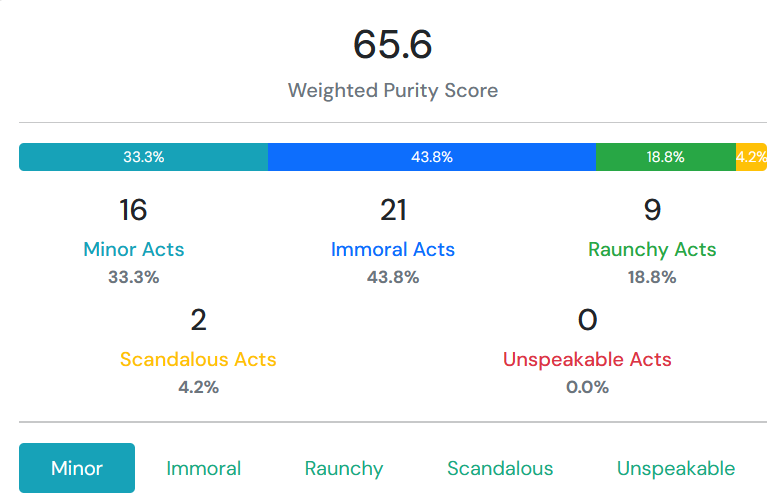784x502 pixels.
Task: Click the Immoral Acts label
Action: click(x=393, y=249)
